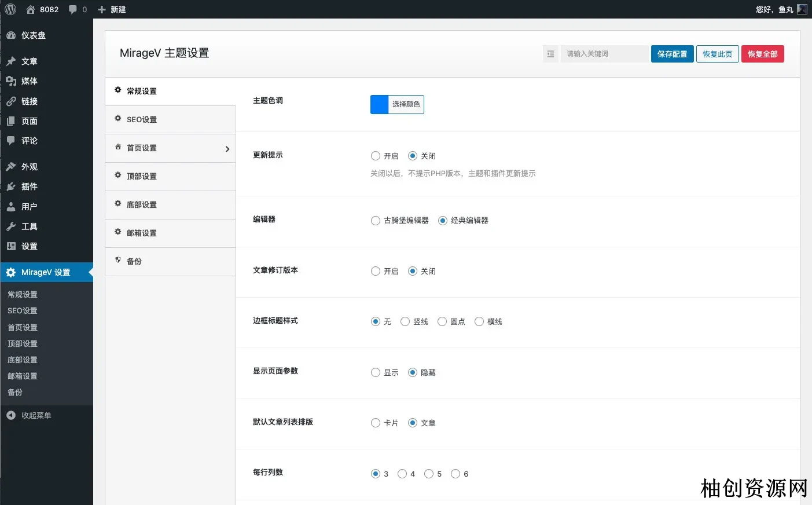Enable the 更新提示 开启 radio option
The width and height of the screenshot is (812, 505).
376,156
